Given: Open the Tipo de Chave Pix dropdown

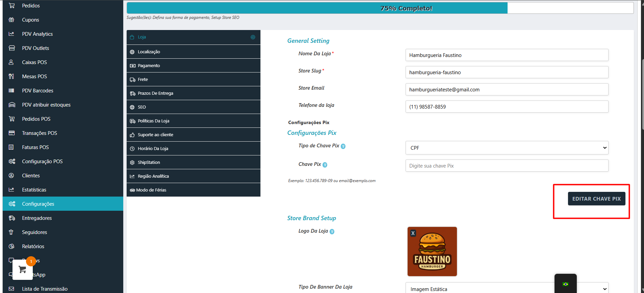Looking at the screenshot, I should point(507,148).
